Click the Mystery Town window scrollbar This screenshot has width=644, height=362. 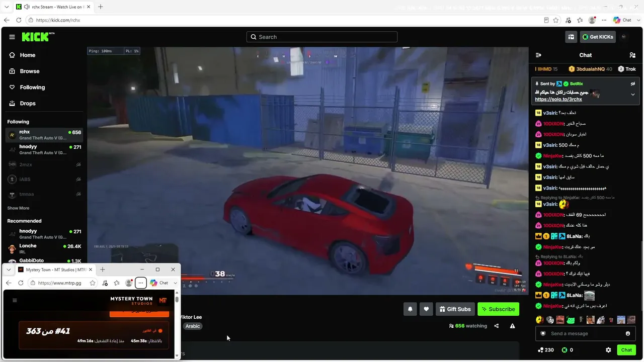177,300
